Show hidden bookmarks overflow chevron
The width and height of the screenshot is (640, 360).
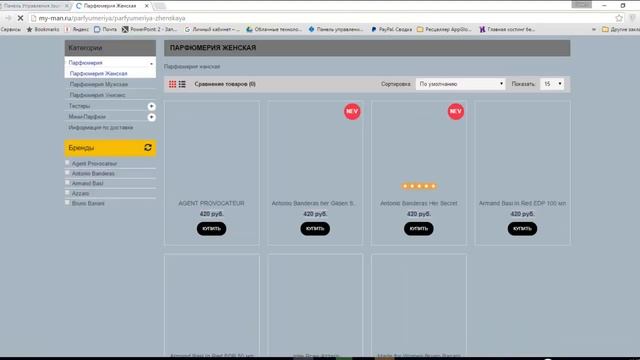(x=593, y=29)
